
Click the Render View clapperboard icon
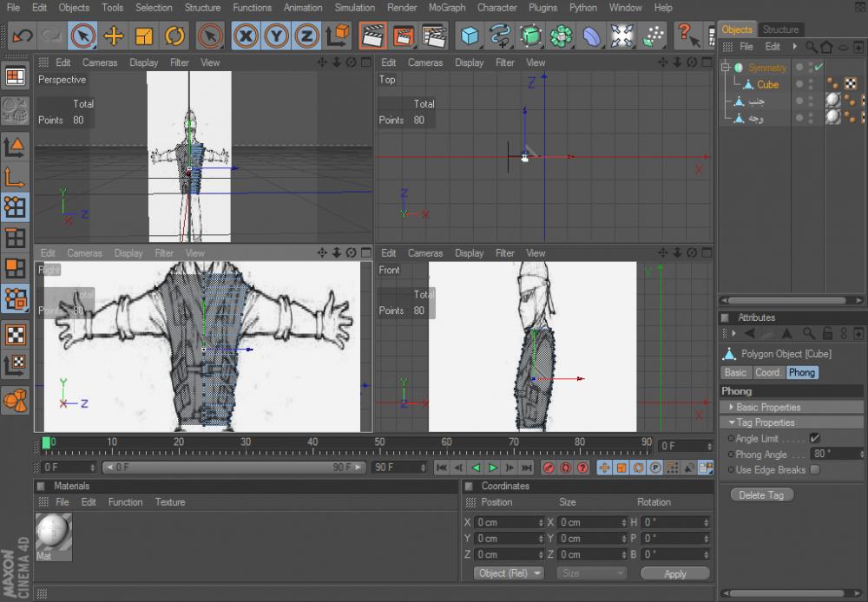coord(373,36)
